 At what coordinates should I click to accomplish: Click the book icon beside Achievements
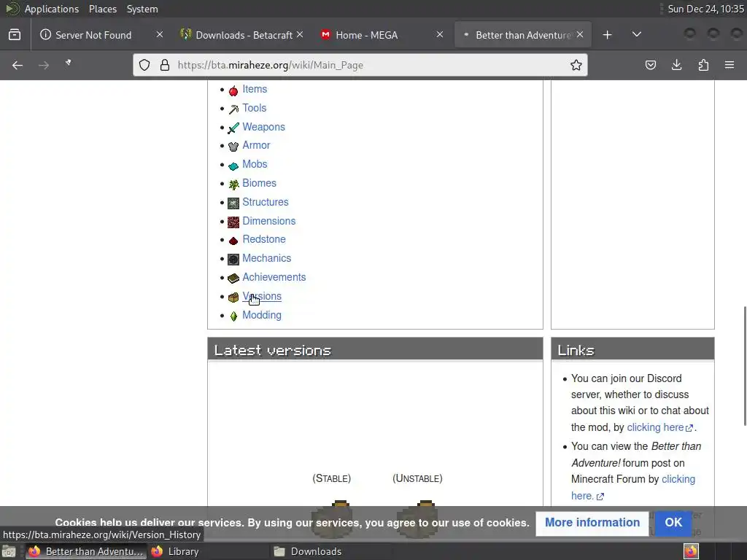coord(233,278)
